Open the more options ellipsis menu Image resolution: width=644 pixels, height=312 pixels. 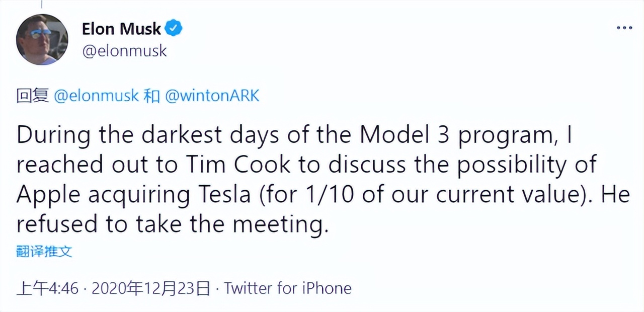(x=624, y=28)
